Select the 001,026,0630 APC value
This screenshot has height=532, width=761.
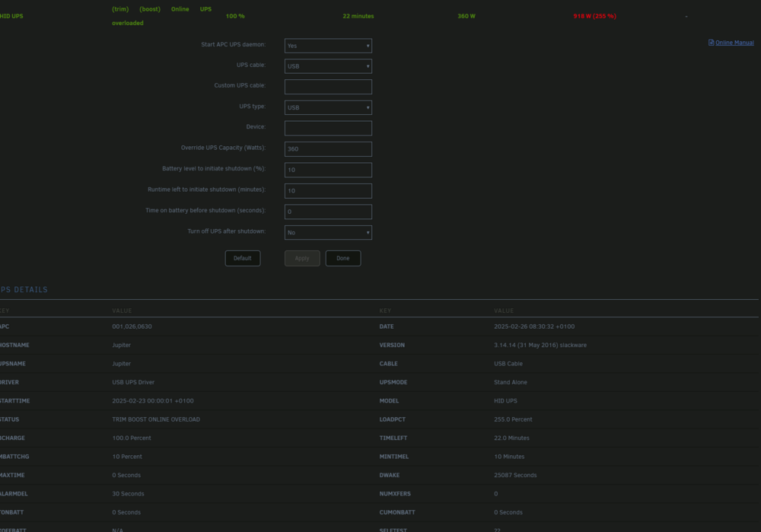point(132,327)
